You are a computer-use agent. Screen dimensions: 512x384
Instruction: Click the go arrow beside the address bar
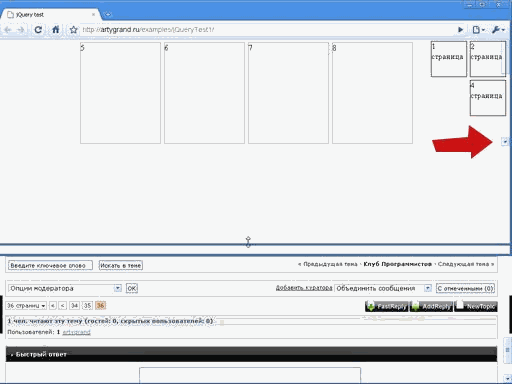[460, 30]
